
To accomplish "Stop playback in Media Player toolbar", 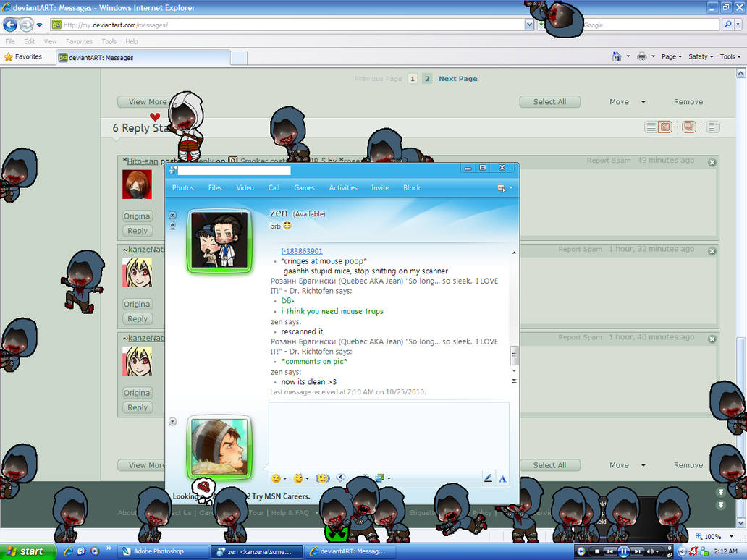I will pos(597,551).
